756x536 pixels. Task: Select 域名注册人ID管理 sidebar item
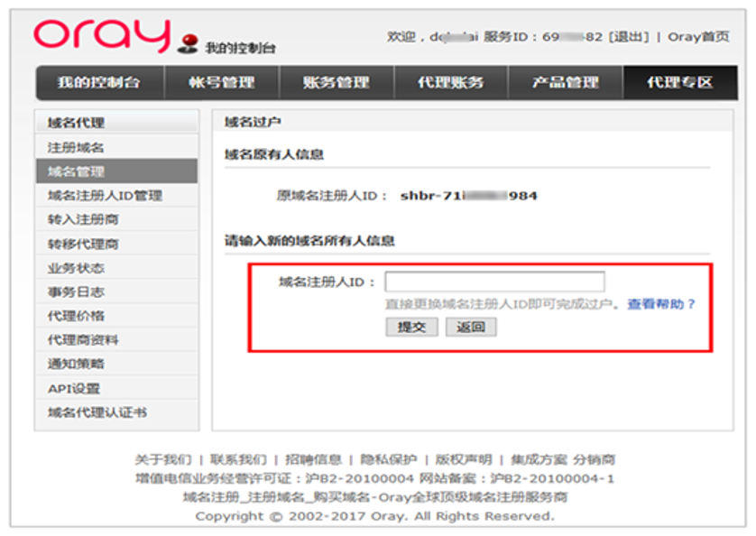(105, 196)
